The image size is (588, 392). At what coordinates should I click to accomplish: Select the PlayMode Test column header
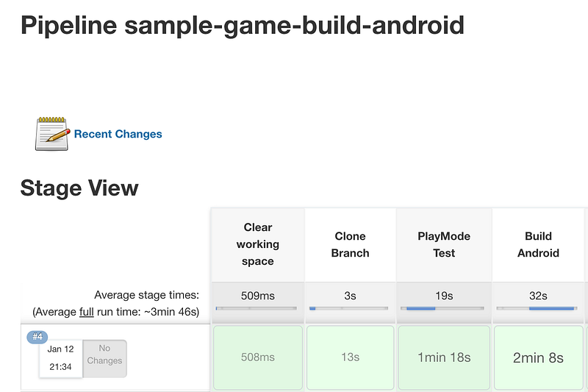point(444,245)
